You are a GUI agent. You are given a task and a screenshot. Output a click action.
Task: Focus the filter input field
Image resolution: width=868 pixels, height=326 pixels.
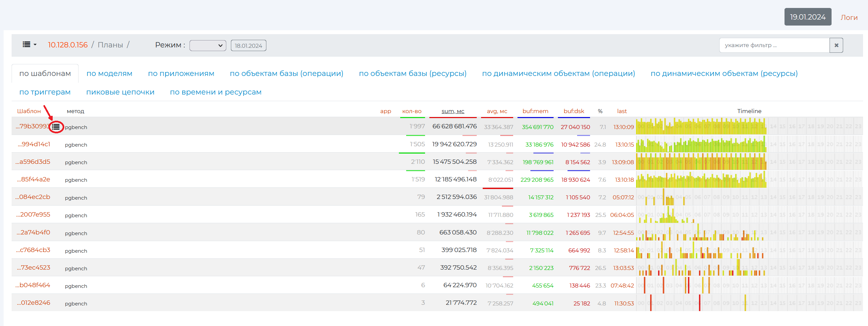(x=774, y=45)
